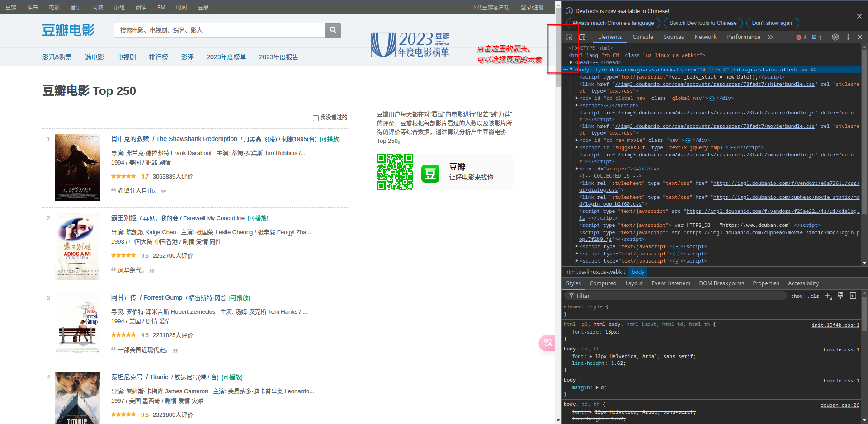Open the more tools three-dot menu

tap(848, 37)
